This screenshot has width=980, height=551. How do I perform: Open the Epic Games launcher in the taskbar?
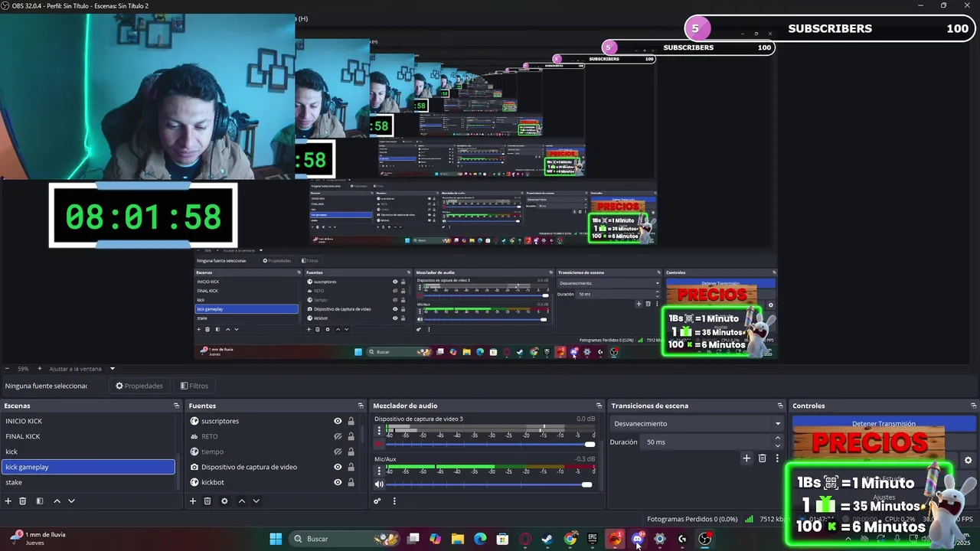pos(593,539)
